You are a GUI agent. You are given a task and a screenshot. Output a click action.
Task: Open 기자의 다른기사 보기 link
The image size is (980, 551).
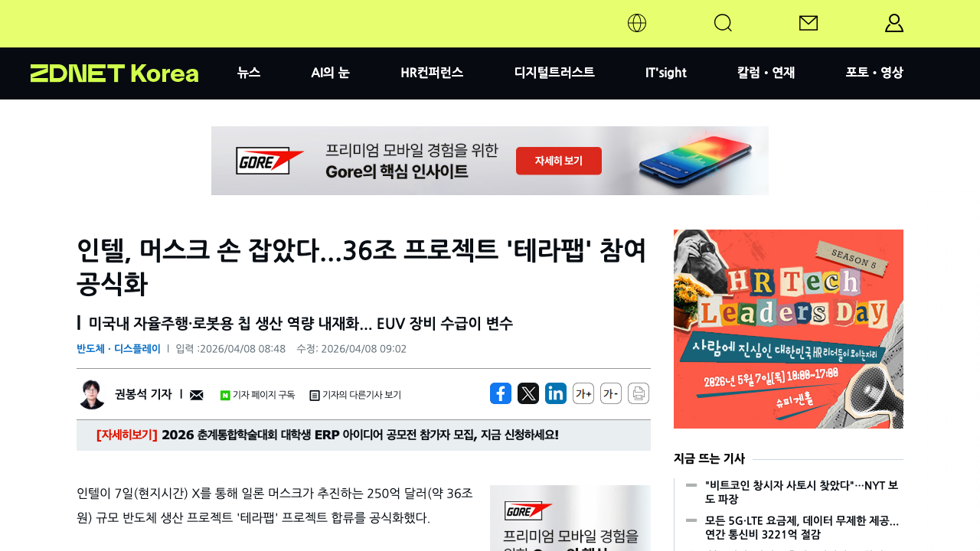pyautogui.click(x=355, y=395)
